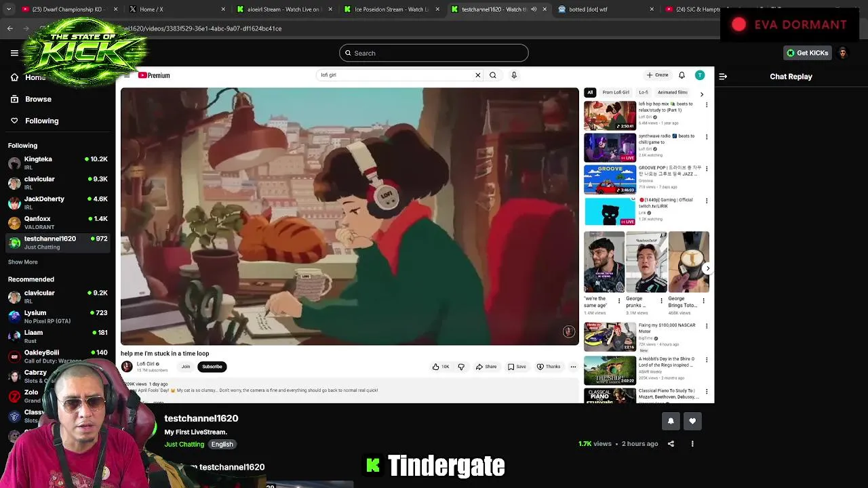Click the Kick stream share icon
The height and width of the screenshot is (488, 868).
click(671, 444)
